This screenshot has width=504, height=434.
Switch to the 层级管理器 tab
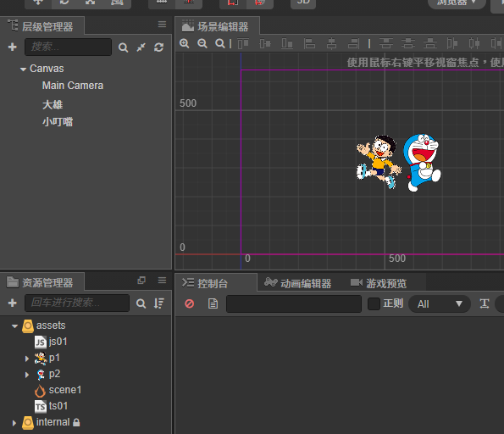(42, 25)
